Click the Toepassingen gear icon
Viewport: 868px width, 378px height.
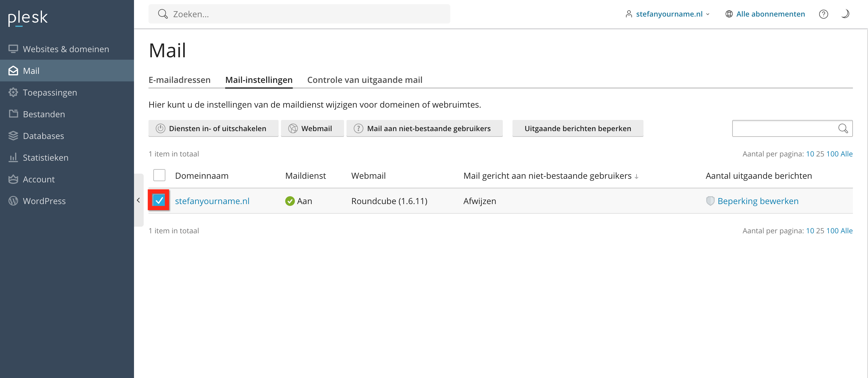click(x=13, y=93)
